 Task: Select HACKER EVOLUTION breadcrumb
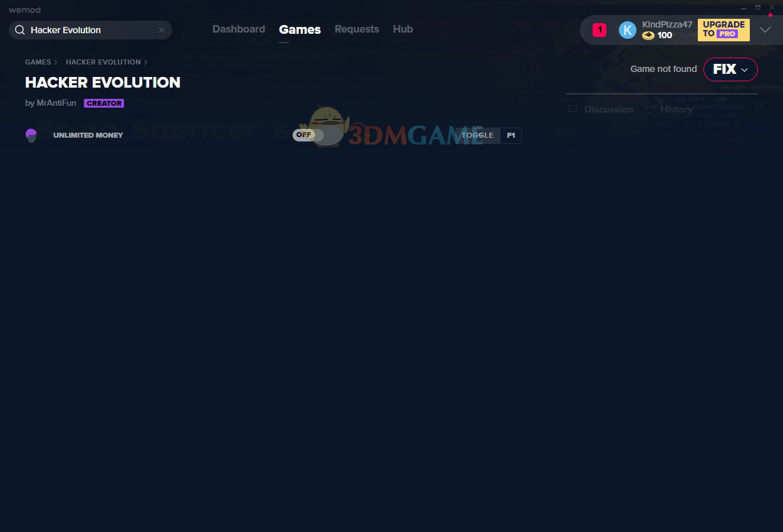pos(103,62)
